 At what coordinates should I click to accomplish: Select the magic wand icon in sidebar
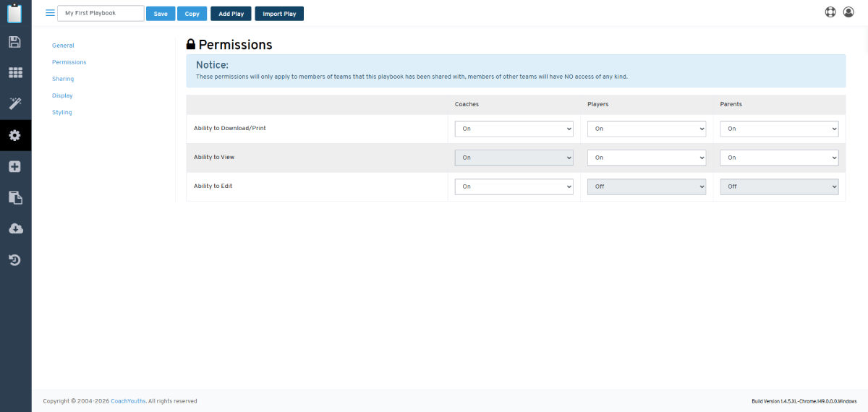click(14, 104)
